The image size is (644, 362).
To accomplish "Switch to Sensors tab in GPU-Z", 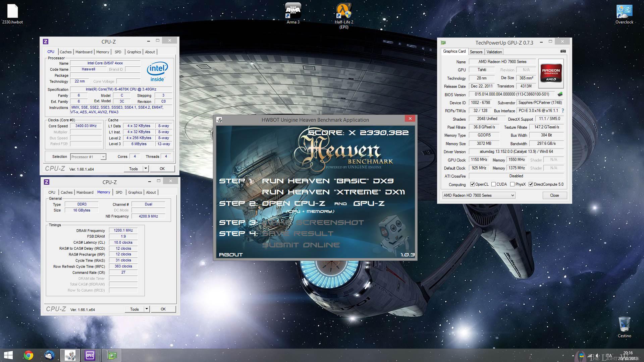I will 476,52.
